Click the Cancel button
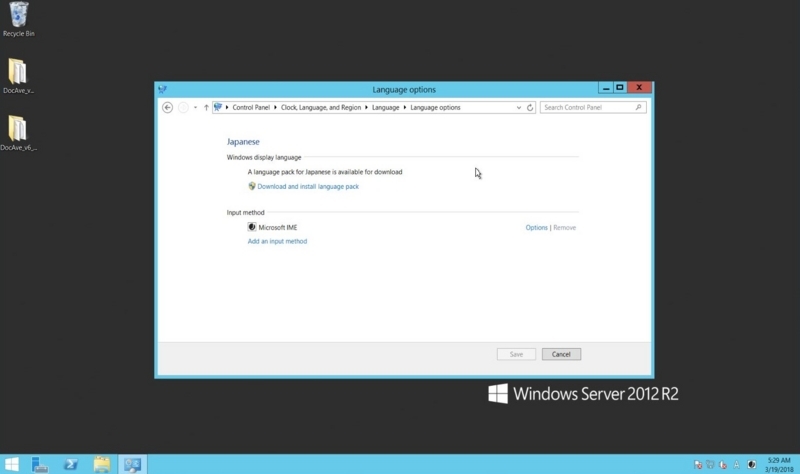800x474 pixels. pos(561,354)
